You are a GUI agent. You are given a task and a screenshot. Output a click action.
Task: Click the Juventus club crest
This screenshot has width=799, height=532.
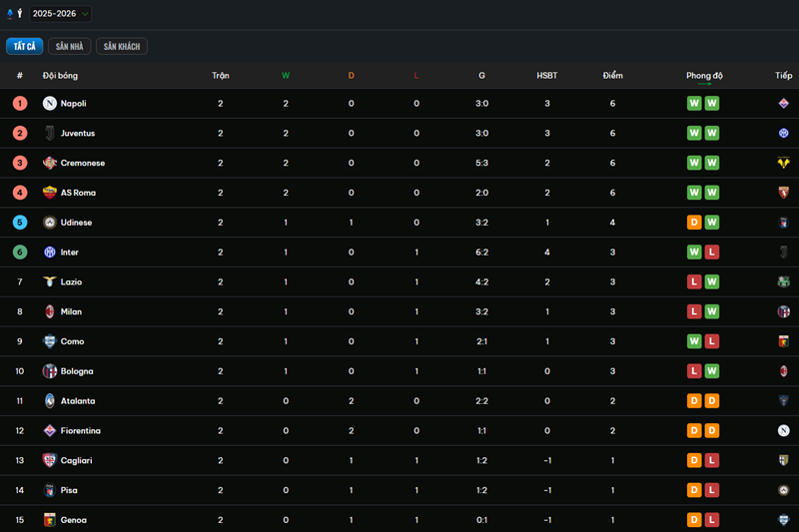pos(49,134)
